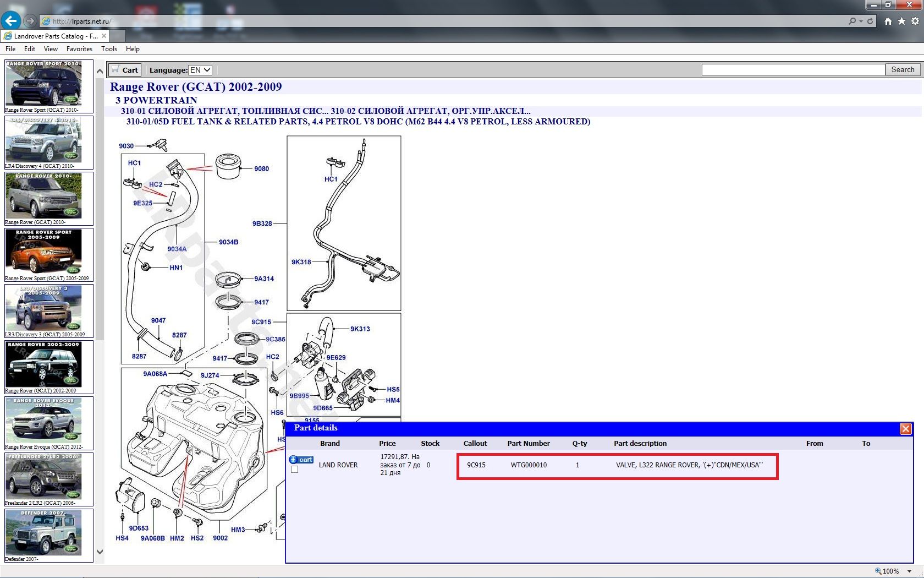This screenshot has width=924, height=578.
Task: Open Range Rover (GCAT) 2002-2009 heading link
Action: click(x=196, y=86)
